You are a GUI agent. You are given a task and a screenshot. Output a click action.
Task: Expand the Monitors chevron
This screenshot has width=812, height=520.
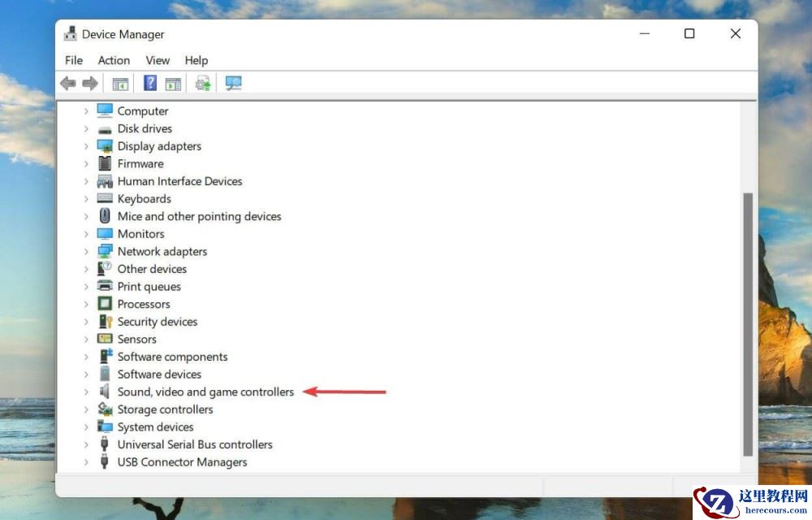click(x=86, y=233)
